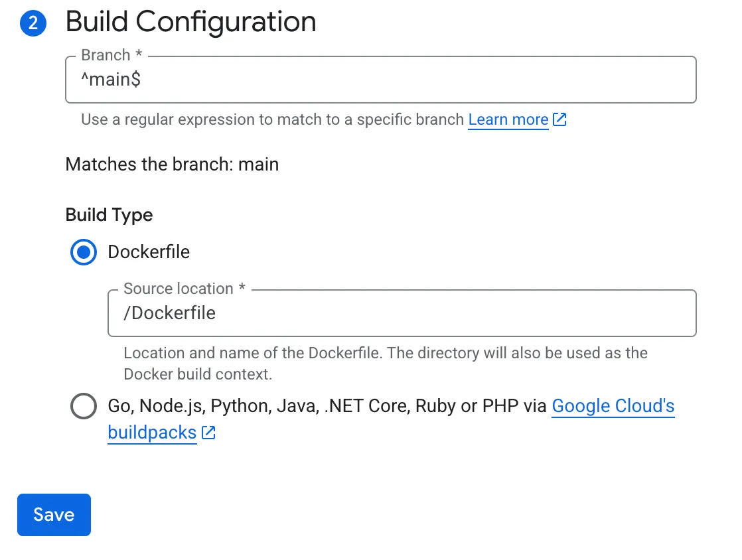Screen dimensions: 742x560
Task: Select the buildpacks build type option
Action: point(83,406)
